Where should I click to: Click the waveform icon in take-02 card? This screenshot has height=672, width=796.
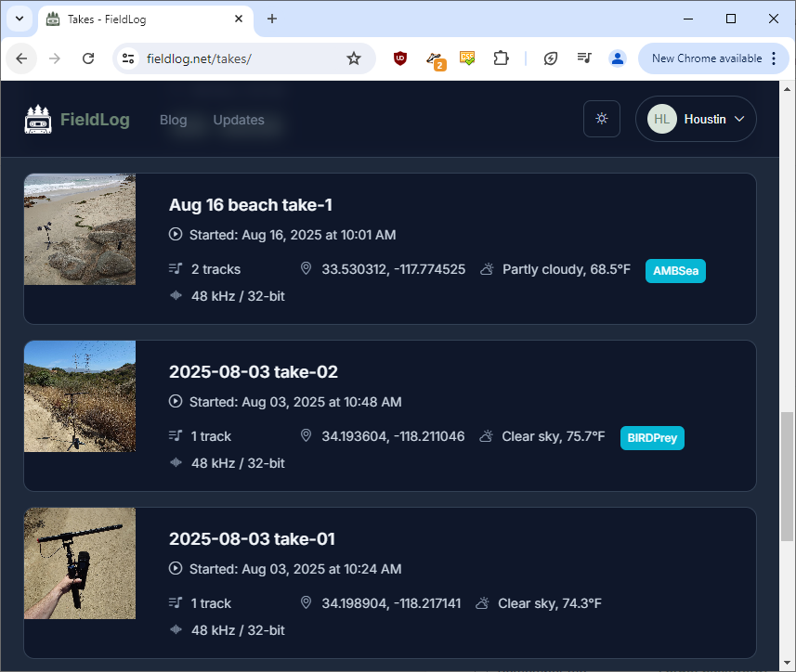[176, 462]
